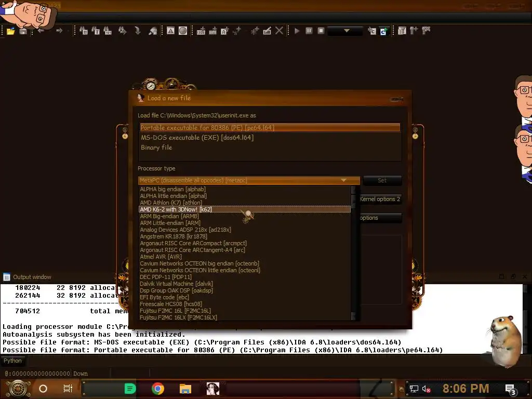Viewport: 532px width, 399px height.
Task: Choose ARM Little-endian [ARM] processor
Action: pos(244,223)
